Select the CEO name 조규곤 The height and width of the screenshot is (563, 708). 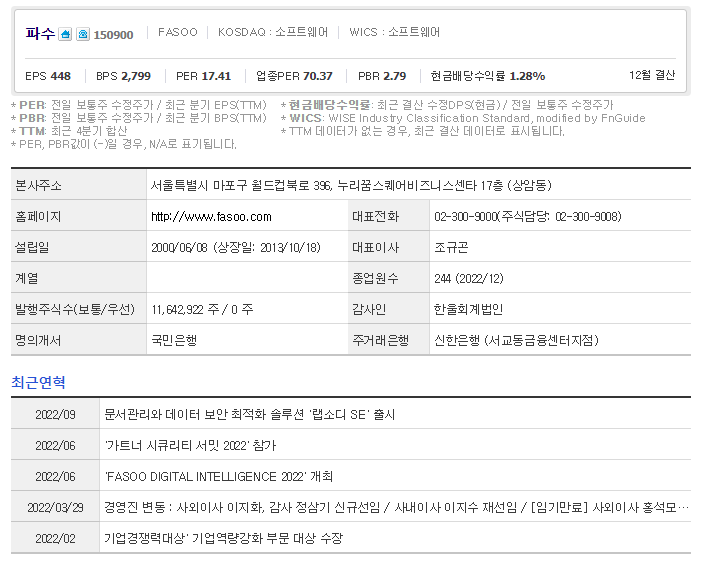(x=451, y=247)
